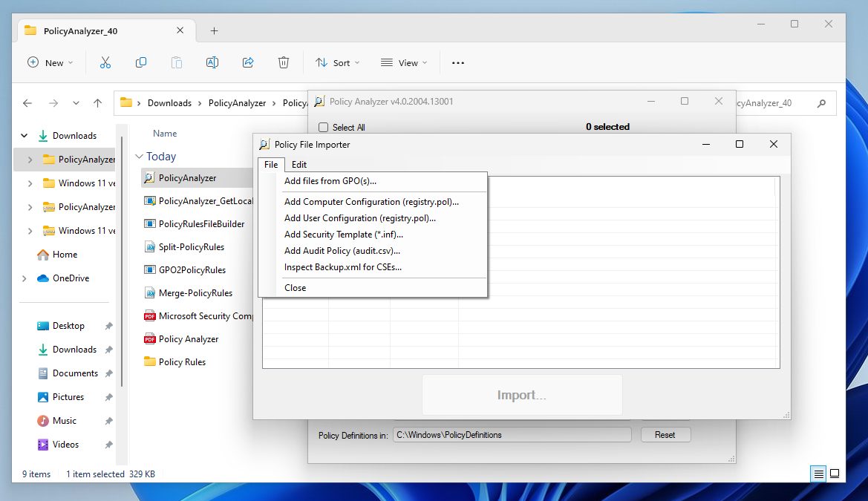Click PolicyAnalyzer in the address bar breadcrumb
The image size is (868, 501).
coord(237,103)
